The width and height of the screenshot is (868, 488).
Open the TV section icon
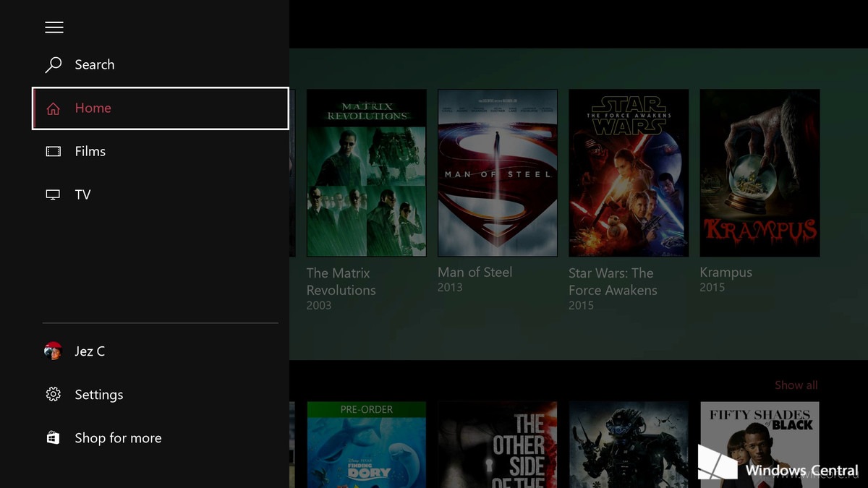(53, 195)
